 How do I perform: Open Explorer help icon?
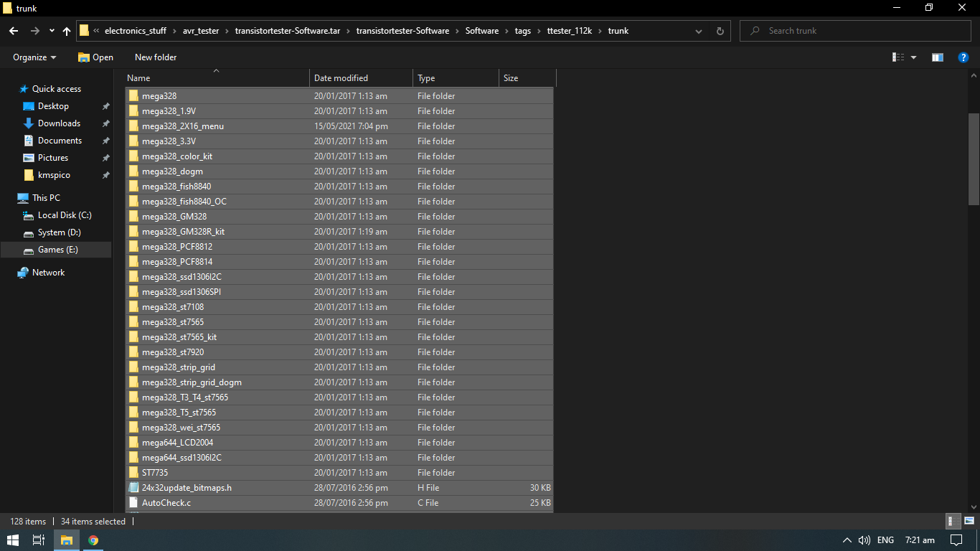(x=963, y=57)
